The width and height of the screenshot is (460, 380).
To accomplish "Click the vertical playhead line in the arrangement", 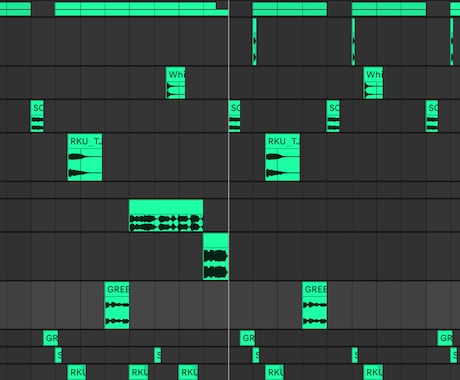I will [x=229, y=190].
